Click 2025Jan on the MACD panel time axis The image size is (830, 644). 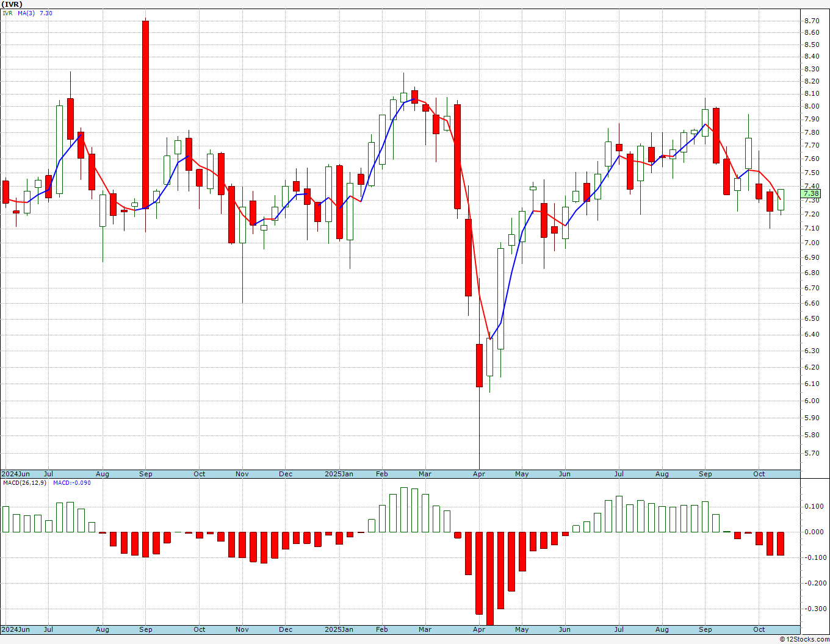click(339, 629)
